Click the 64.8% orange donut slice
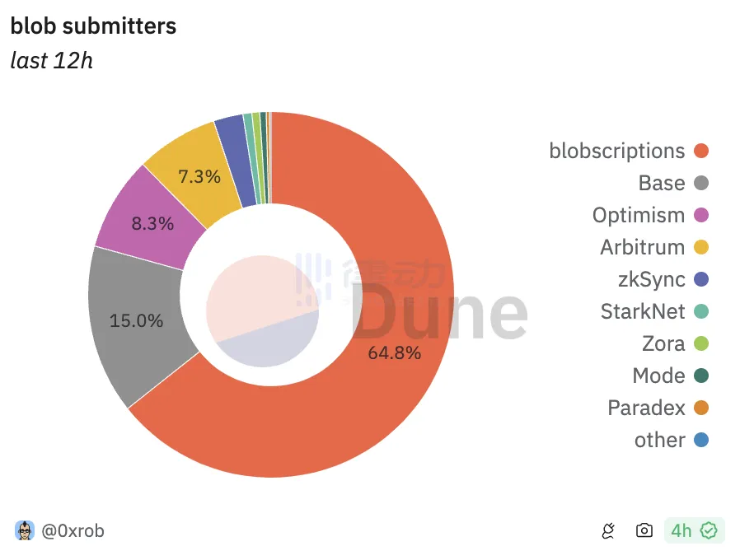 396,354
